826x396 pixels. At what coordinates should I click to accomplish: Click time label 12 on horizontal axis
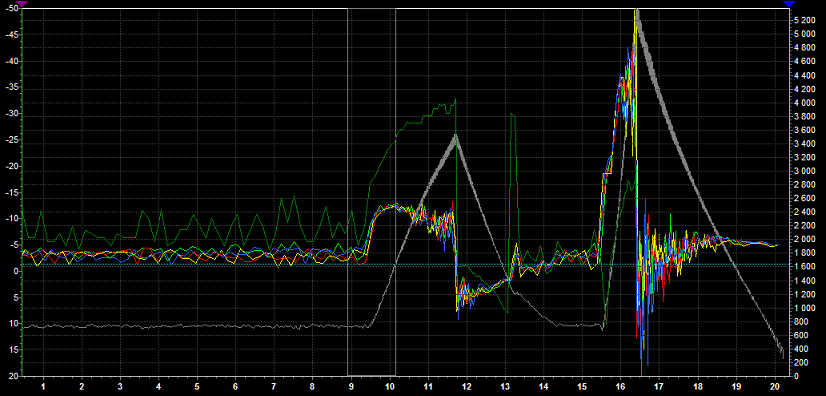[467, 385]
